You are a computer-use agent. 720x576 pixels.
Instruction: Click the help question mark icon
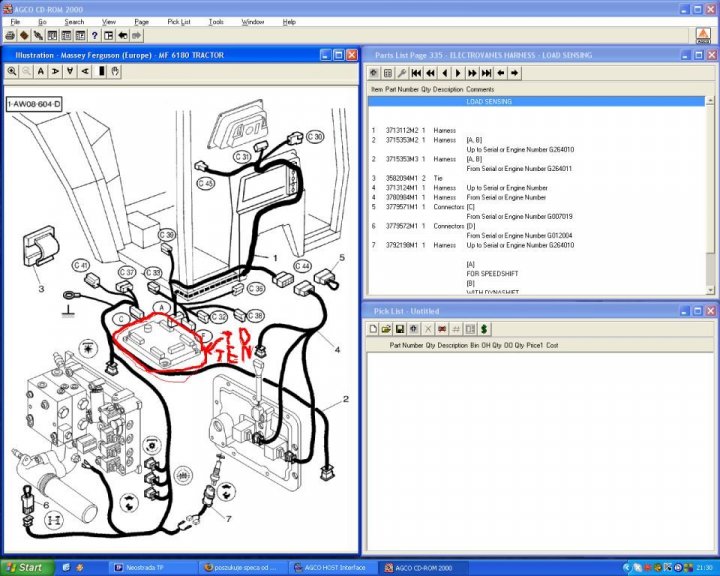click(x=94, y=35)
